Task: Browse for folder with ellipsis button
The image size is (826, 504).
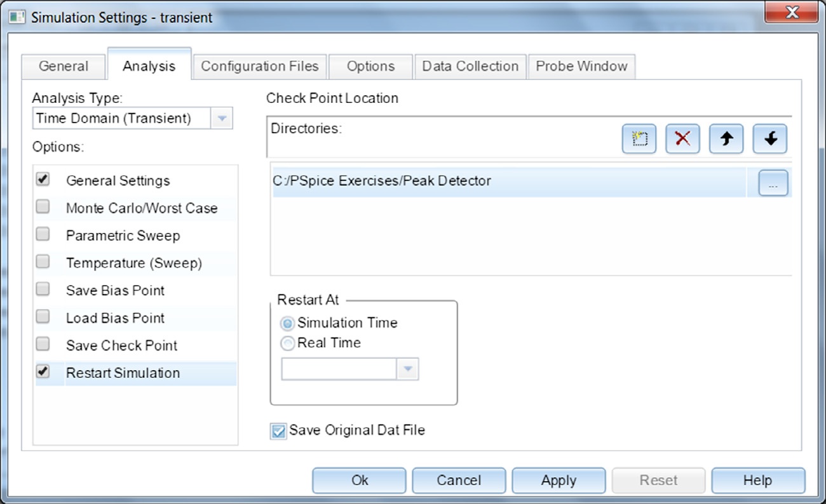Action: coord(773,183)
